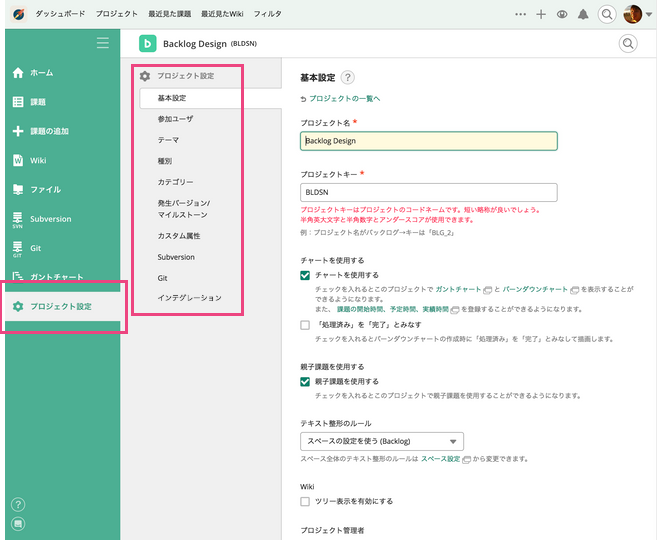Collapse sidebar with hamburger icon

tap(103, 43)
